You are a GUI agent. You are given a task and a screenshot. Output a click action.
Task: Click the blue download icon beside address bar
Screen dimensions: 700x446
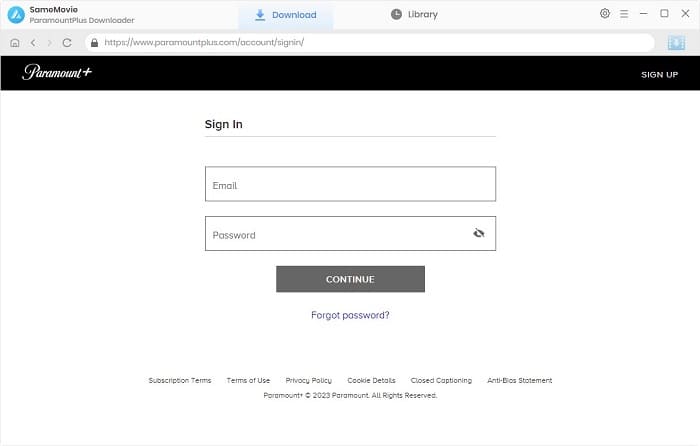click(x=676, y=43)
